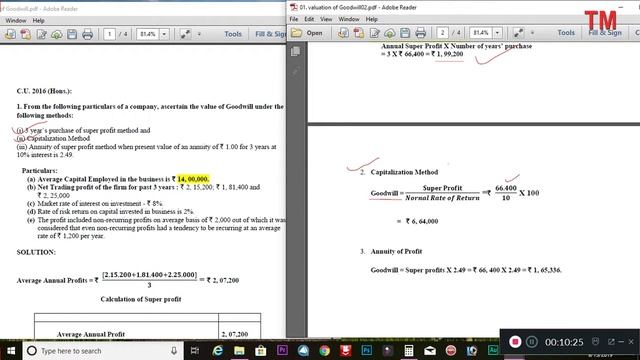
Task: Open Tools pane in left Reader window
Action: click(x=233, y=34)
